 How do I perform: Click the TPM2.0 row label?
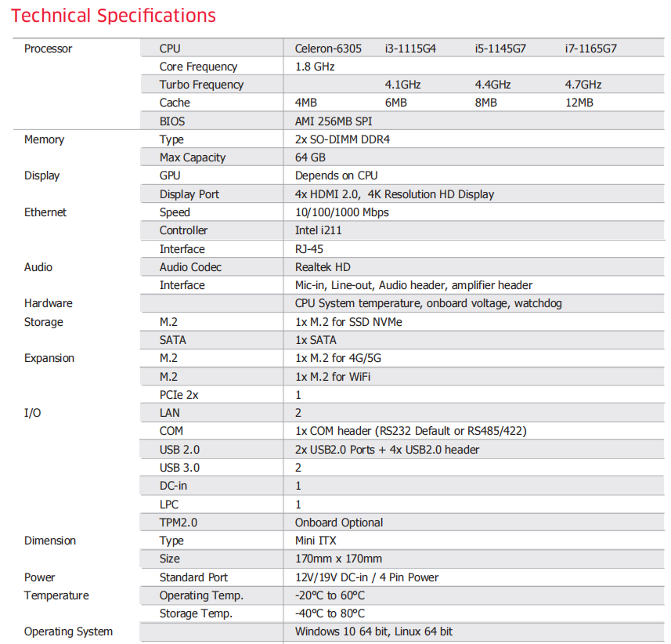pos(179,523)
